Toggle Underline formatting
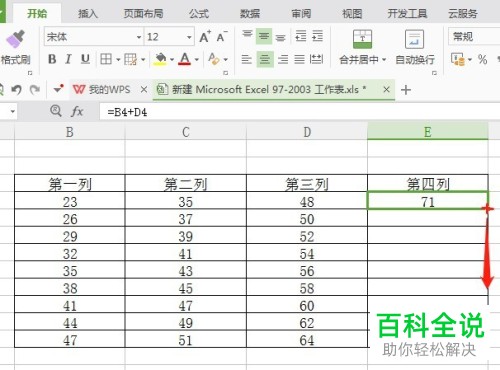500x370 pixels. click(x=85, y=59)
